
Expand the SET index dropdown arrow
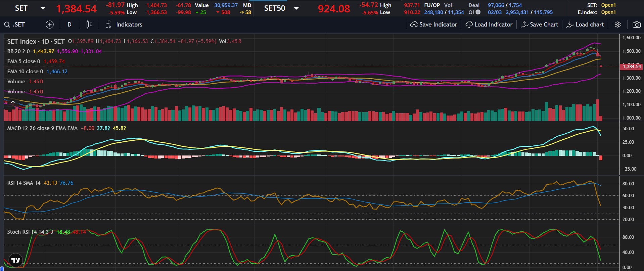pyautogui.click(x=43, y=8)
